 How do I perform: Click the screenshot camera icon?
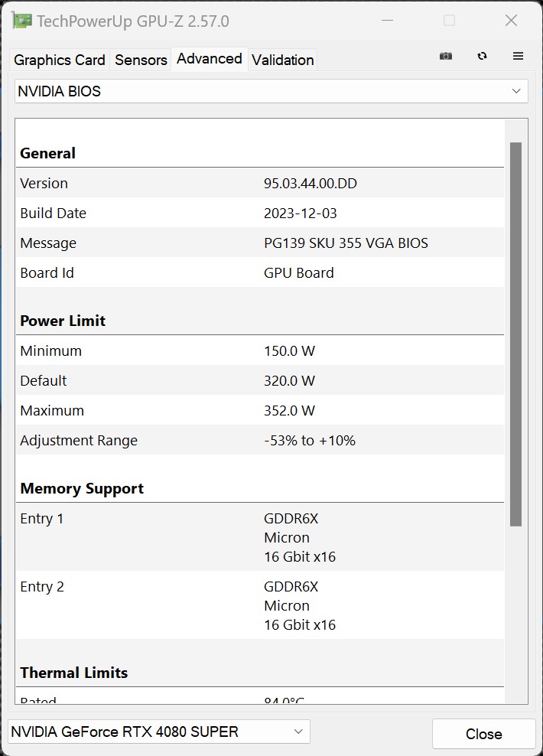coord(446,56)
